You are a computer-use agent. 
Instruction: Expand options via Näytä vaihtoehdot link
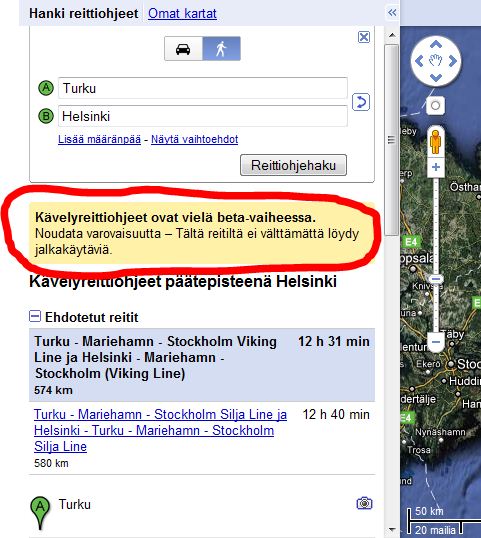pyautogui.click(x=195, y=139)
